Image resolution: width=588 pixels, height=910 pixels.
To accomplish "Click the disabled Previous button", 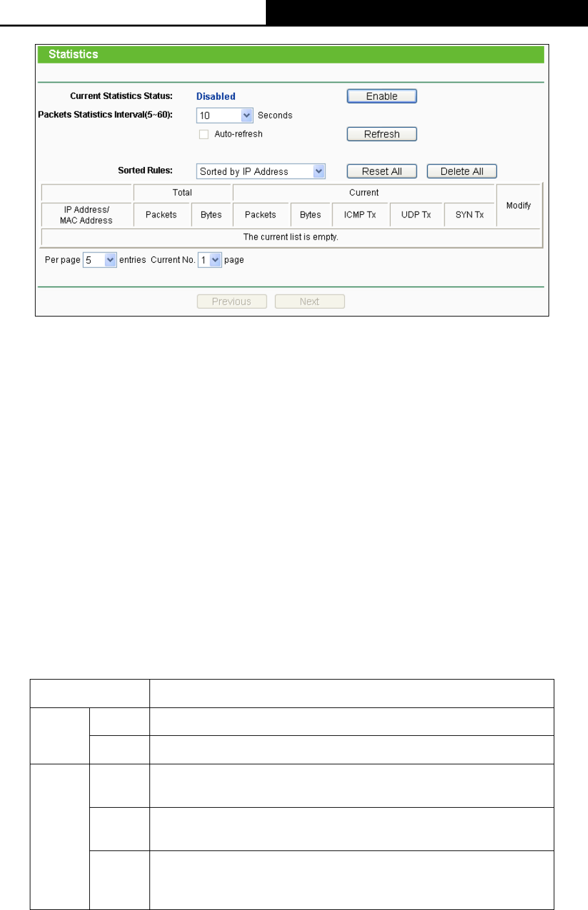I will [x=232, y=302].
